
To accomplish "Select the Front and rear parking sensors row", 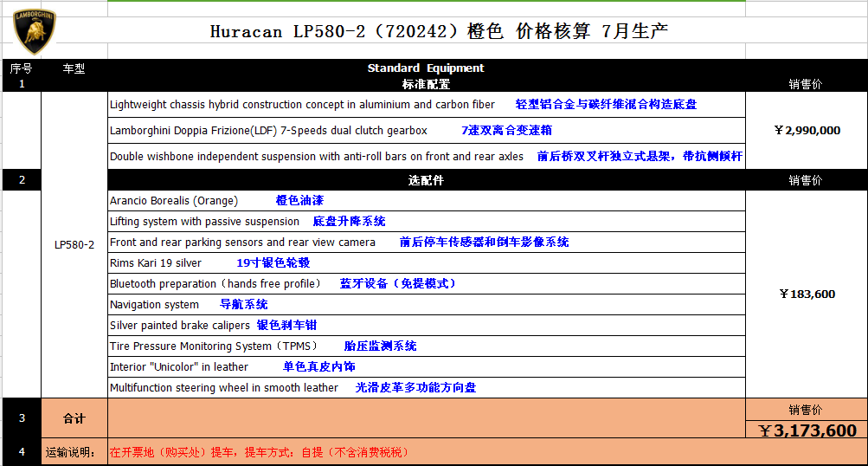I will [427, 243].
